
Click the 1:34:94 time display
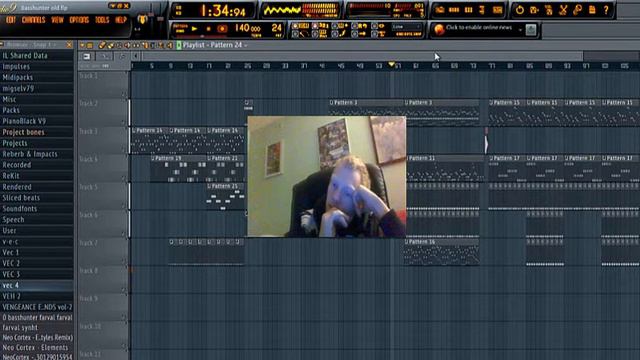click(222, 11)
